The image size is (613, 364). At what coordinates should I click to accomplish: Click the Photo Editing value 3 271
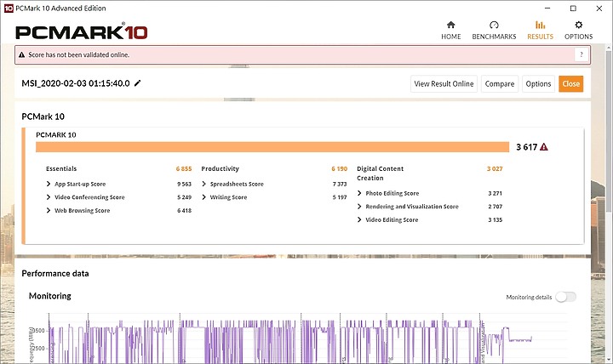point(495,193)
